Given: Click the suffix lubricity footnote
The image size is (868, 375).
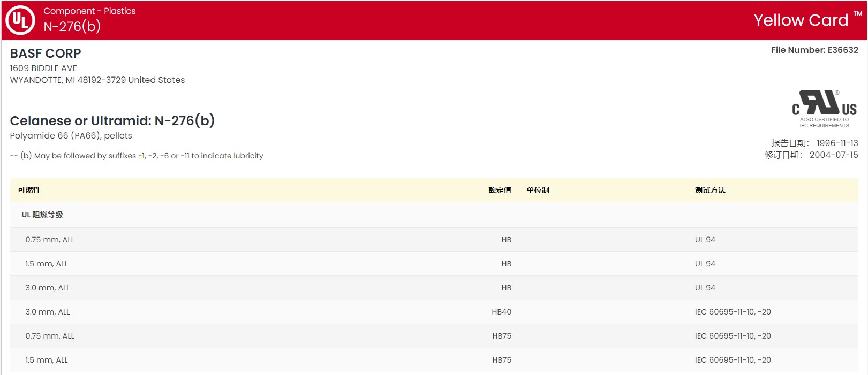Looking at the screenshot, I should [x=137, y=156].
